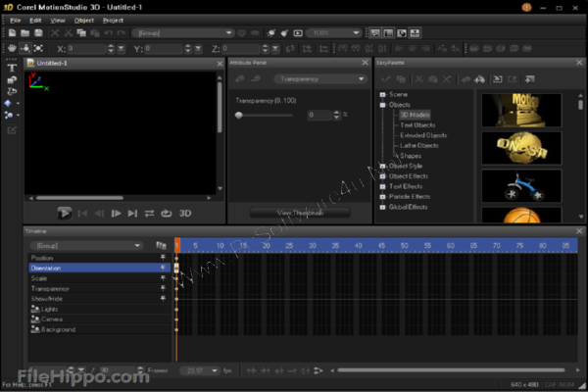This screenshot has width=588, height=392.
Task: Click the Cut scissors icon
Action: [x=68, y=33]
